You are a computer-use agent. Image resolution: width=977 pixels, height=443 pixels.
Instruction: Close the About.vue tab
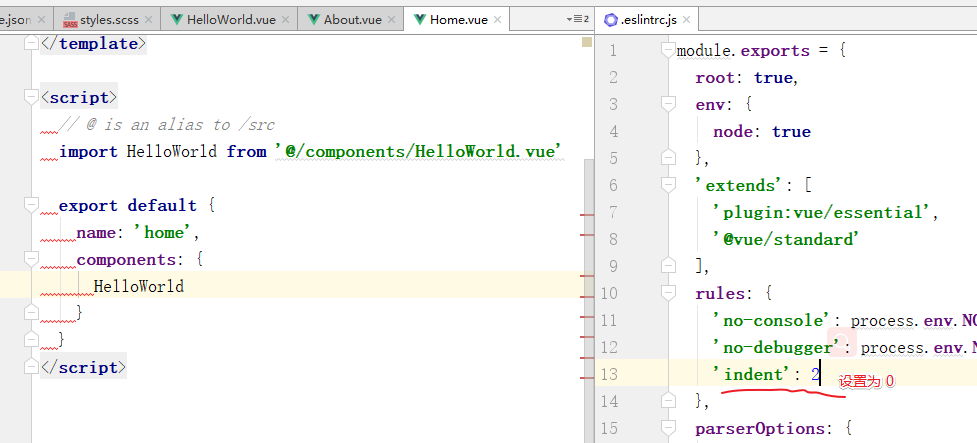(393, 19)
